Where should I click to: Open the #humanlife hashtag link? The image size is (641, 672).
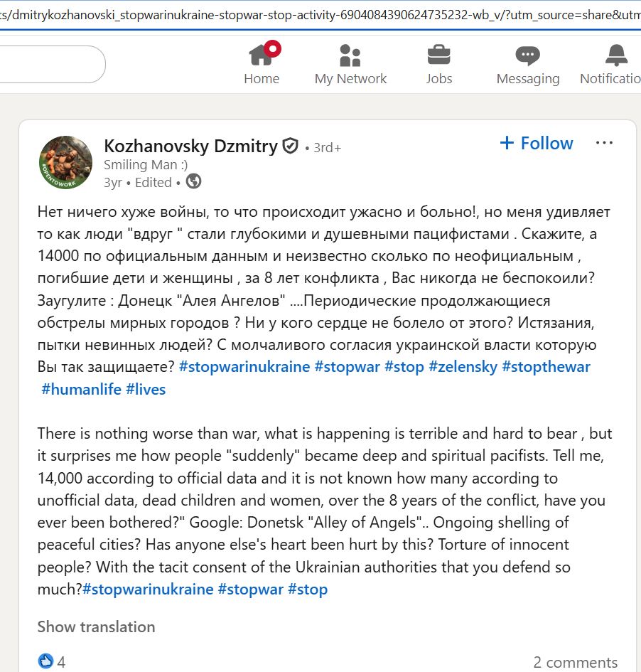pyautogui.click(x=80, y=389)
